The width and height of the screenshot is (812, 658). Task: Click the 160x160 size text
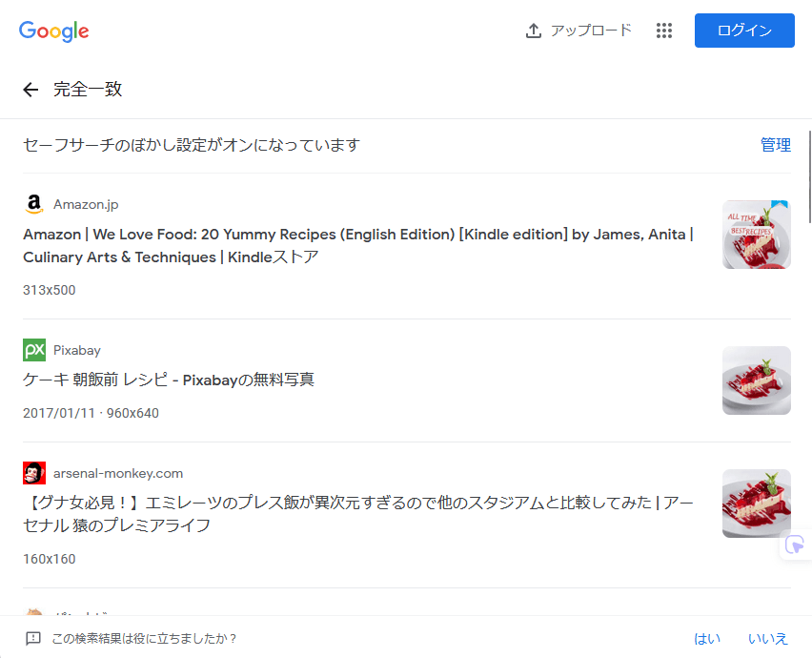[x=50, y=559]
